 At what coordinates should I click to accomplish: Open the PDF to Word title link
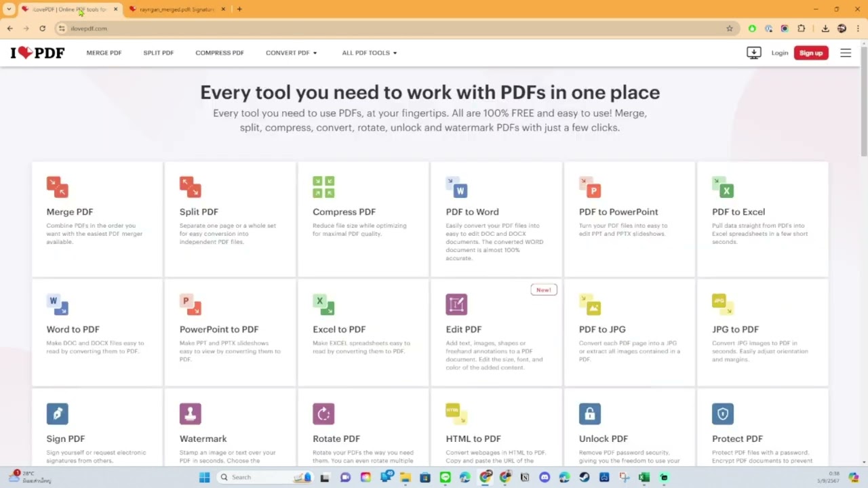(x=472, y=212)
